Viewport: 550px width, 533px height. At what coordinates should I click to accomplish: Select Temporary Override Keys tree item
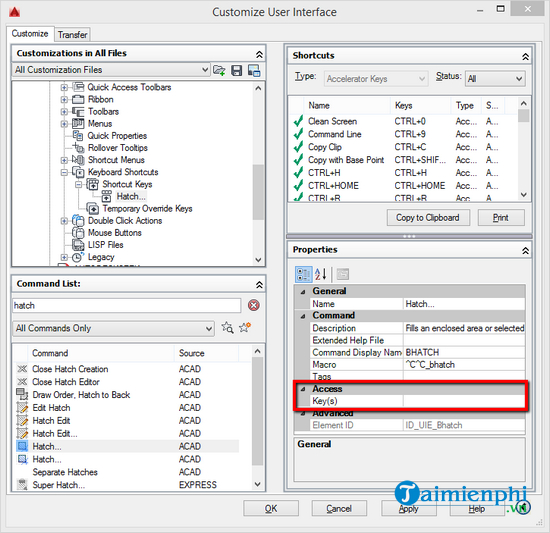(147, 209)
